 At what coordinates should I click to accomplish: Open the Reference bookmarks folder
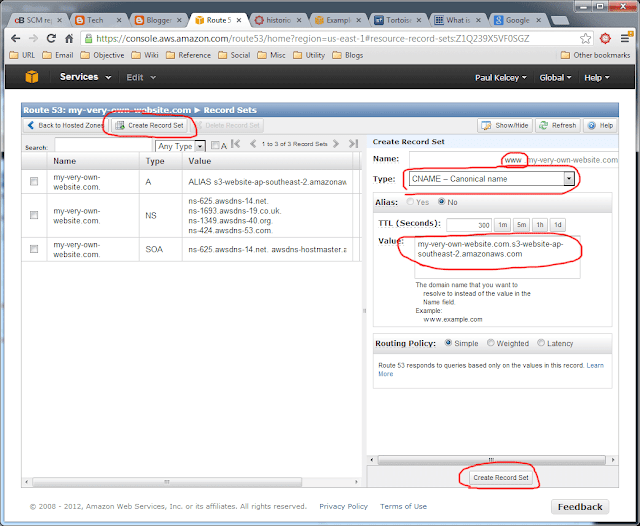(x=189, y=55)
